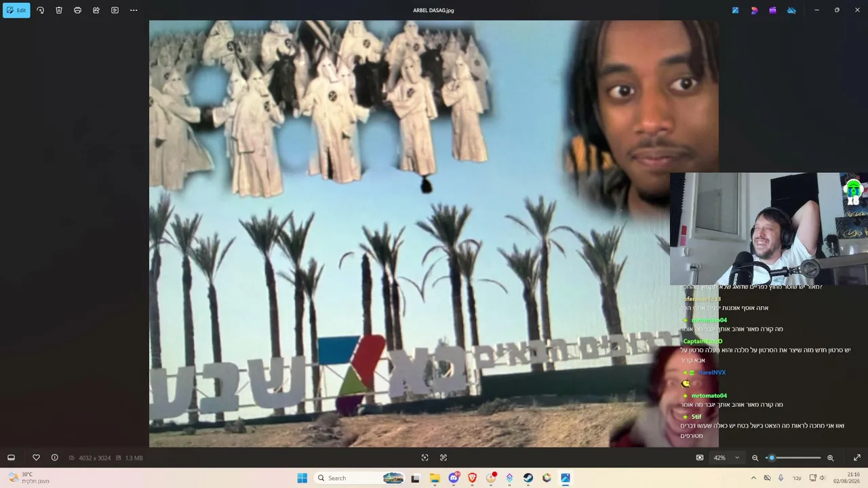
Task: Scan text in the image with the OCR icon
Action: coord(443,457)
